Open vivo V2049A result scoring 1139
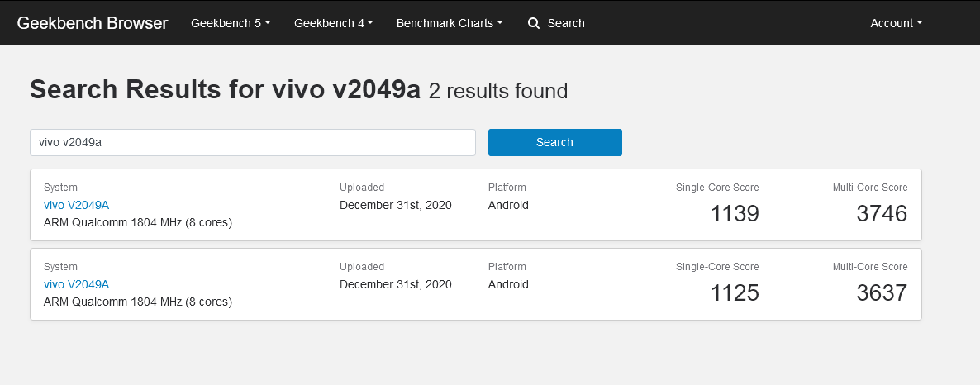 click(76, 205)
